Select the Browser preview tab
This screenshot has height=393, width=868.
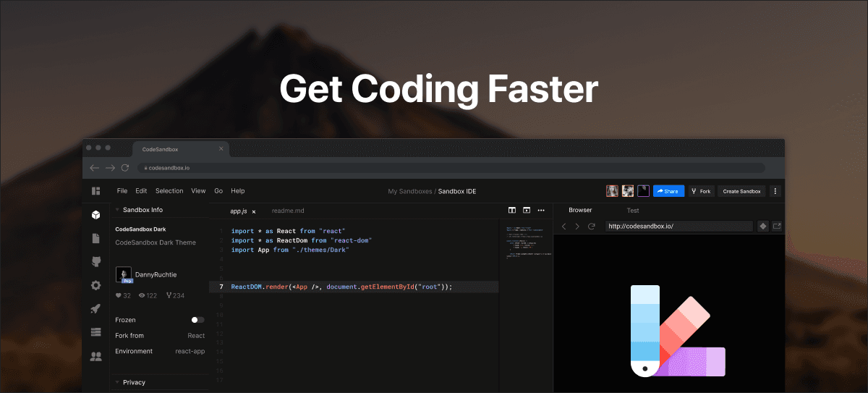pyautogui.click(x=580, y=210)
